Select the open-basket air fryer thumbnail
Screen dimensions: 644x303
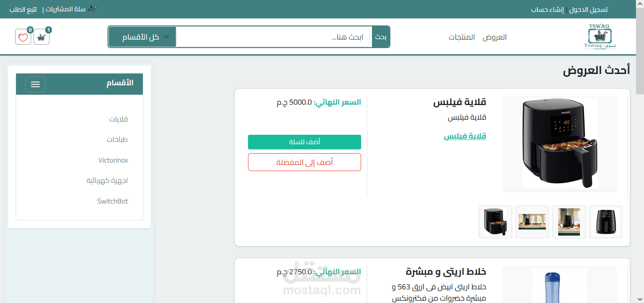click(495, 222)
